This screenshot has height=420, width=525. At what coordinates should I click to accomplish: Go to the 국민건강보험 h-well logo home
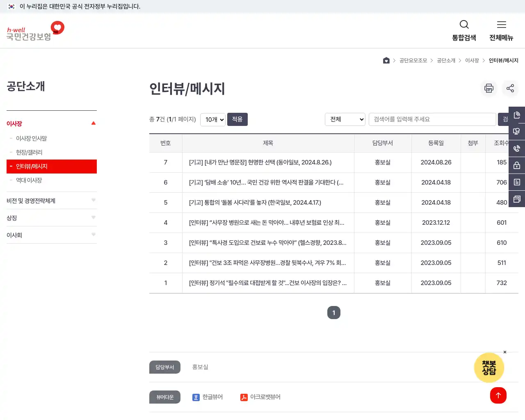[35, 31]
